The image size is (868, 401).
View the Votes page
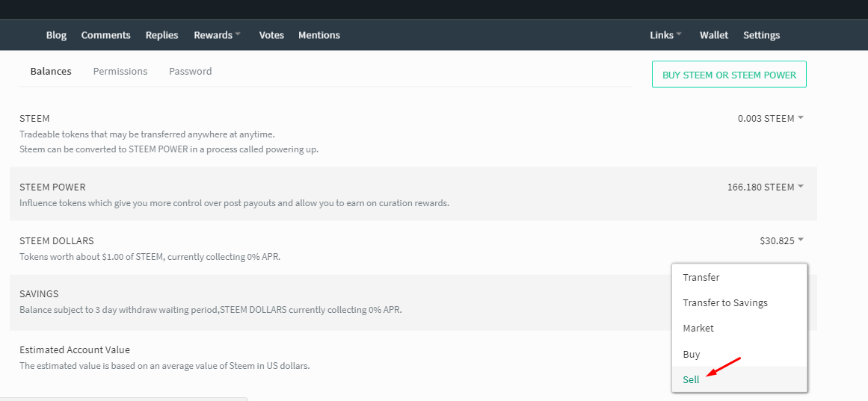[271, 35]
